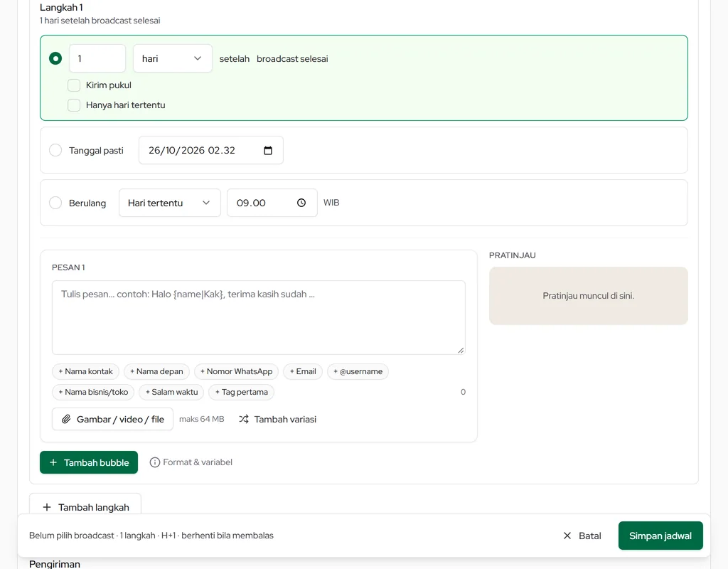Click the info icon beside Format & variabel
This screenshot has width=728, height=569.
154,462
